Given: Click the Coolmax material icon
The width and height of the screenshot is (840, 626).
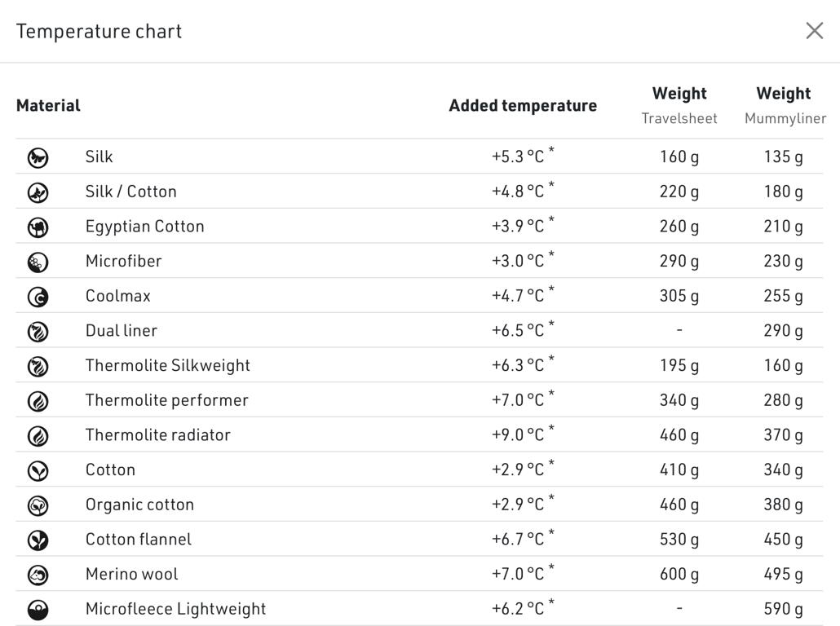Looking at the screenshot, I should (38, 297).
